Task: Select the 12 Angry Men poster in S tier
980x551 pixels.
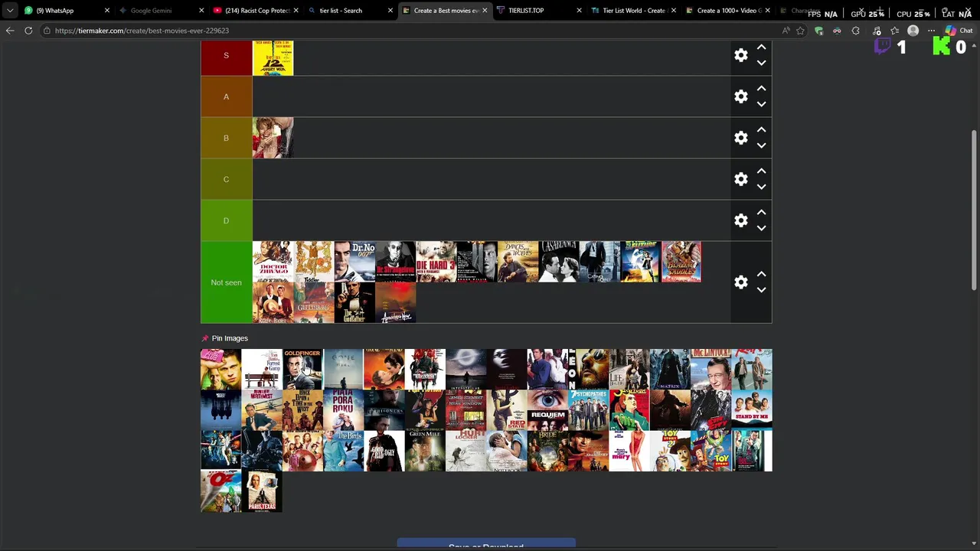Action: (x=273, y=58)
